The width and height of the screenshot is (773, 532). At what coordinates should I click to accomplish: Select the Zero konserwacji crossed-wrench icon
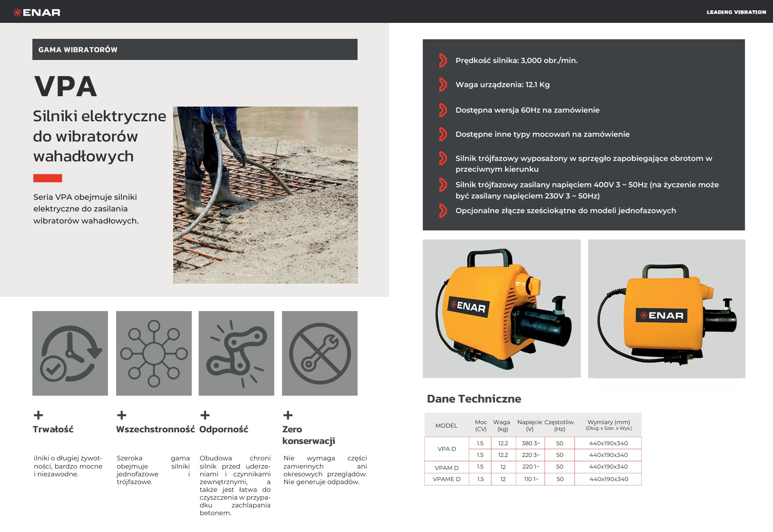pos(320,353)
